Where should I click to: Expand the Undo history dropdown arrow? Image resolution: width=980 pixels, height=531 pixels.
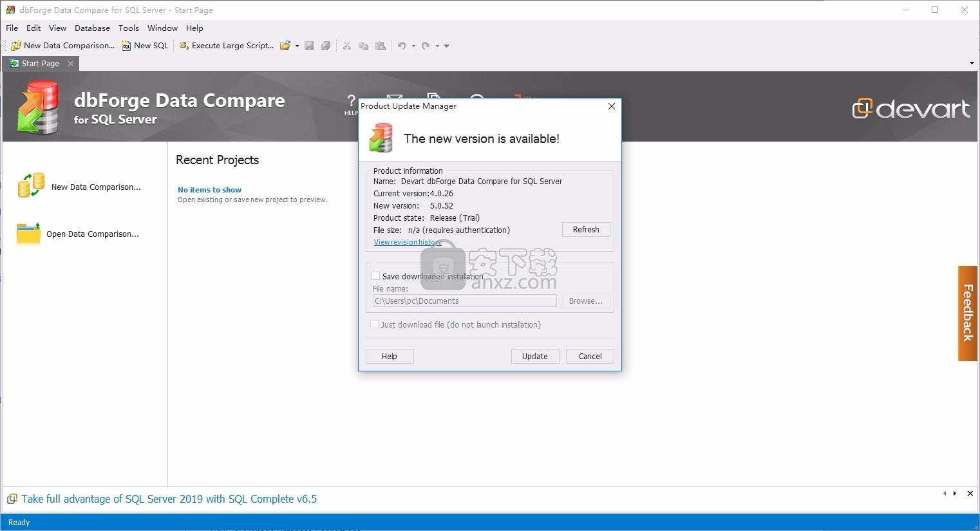point(413,46)
